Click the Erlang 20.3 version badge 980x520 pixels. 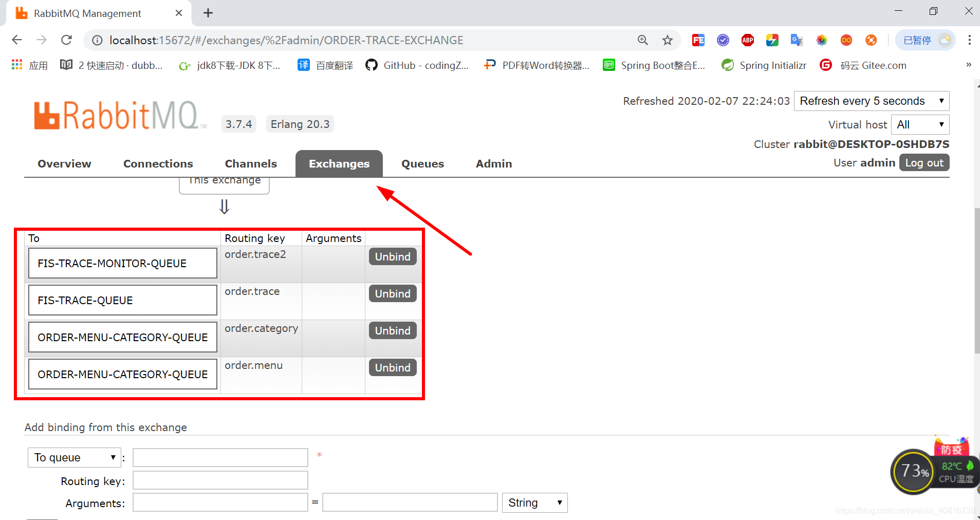[x=300, y=124]
